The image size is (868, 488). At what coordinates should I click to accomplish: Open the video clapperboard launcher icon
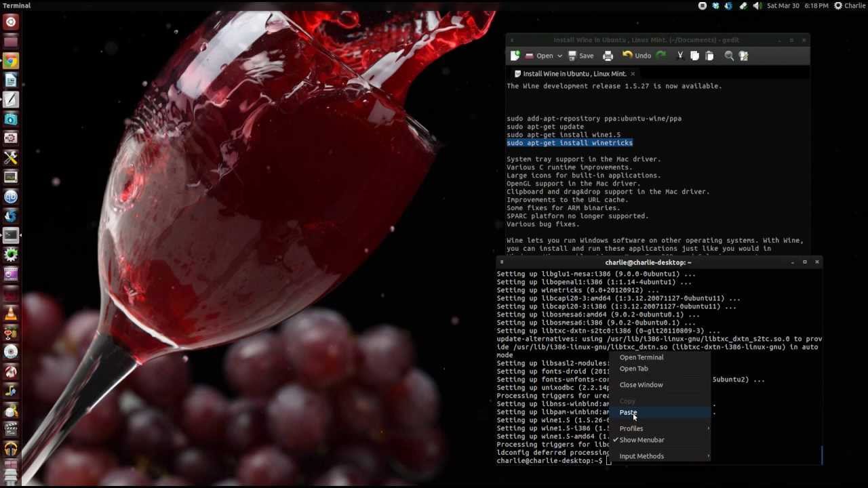[11, 429]
